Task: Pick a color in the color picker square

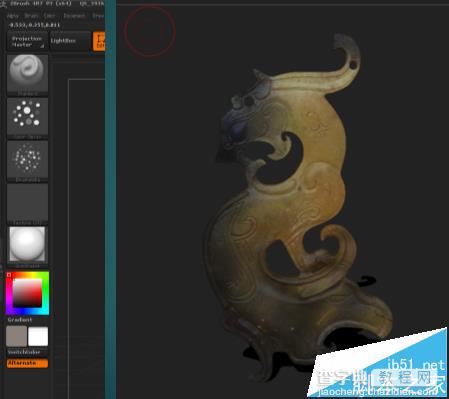Action: point(27,293)
